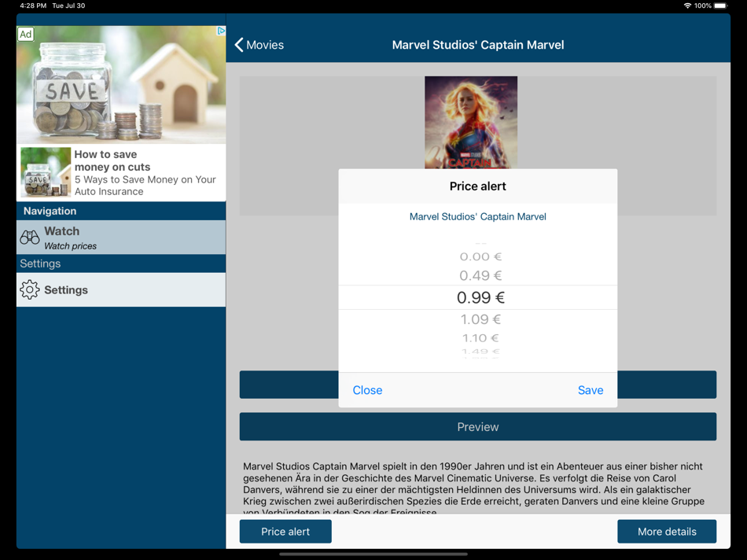The width and height of the screenshot is (747, 560).
Task: Tap the battery status icon
Action: [721, 6]
